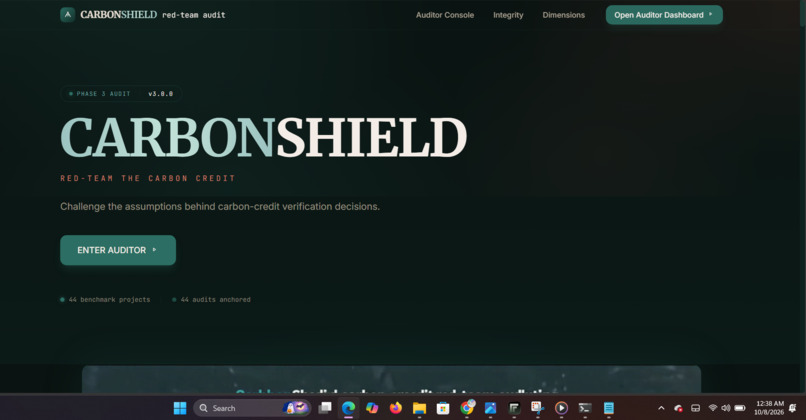Click Open Auditor Dashboard button
This screenshot has width=806, height=420.
[664, 15]
